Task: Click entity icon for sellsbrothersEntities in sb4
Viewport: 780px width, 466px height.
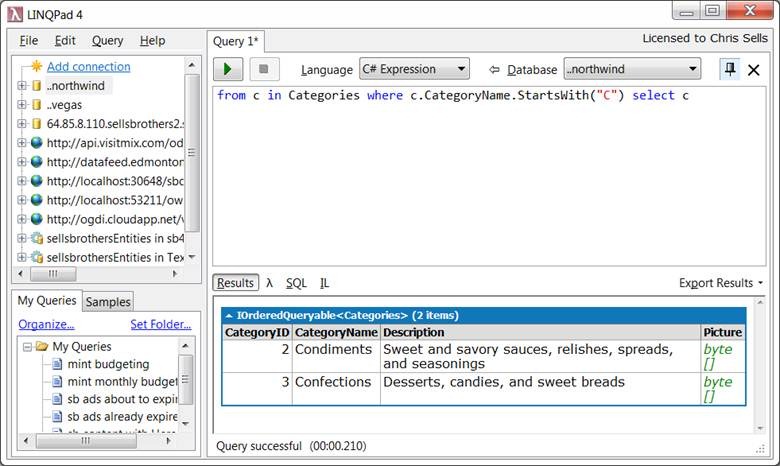Action: (x=37, y=238)
